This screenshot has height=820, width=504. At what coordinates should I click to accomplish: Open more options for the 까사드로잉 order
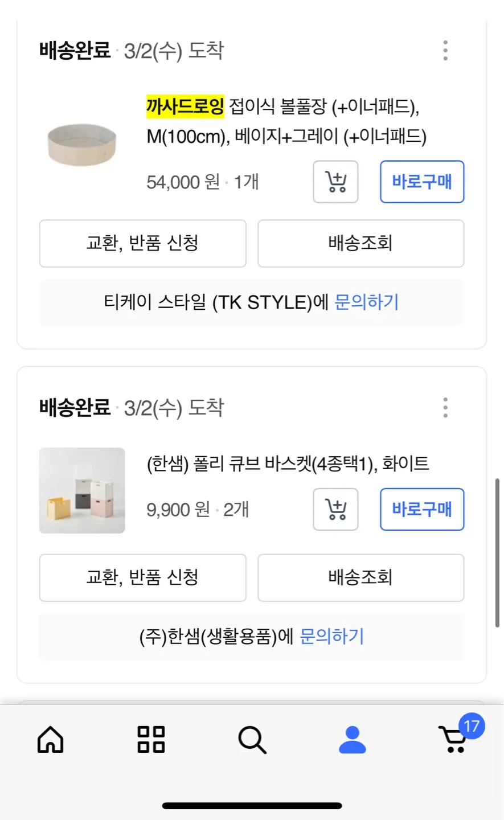pyautogui.click(x=445, y=51)
